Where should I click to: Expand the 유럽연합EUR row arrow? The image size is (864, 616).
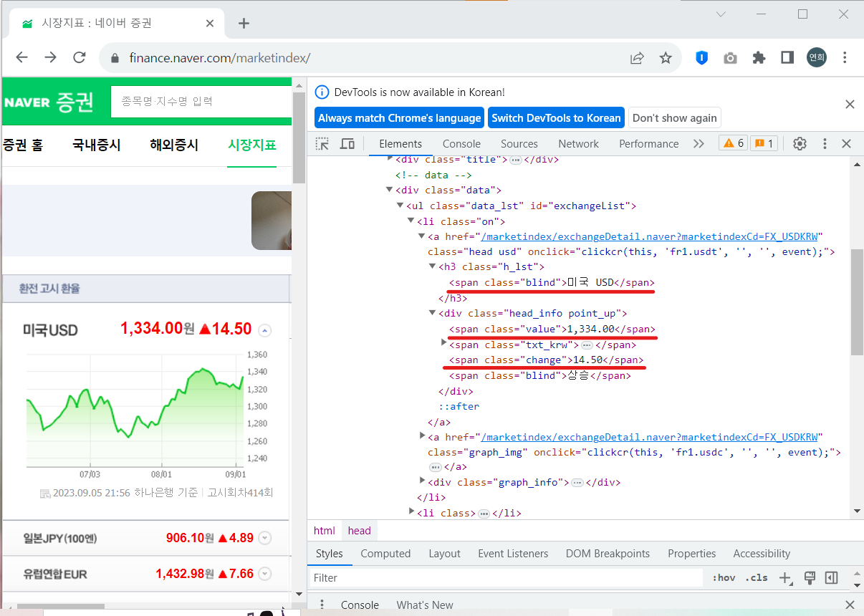264,574
